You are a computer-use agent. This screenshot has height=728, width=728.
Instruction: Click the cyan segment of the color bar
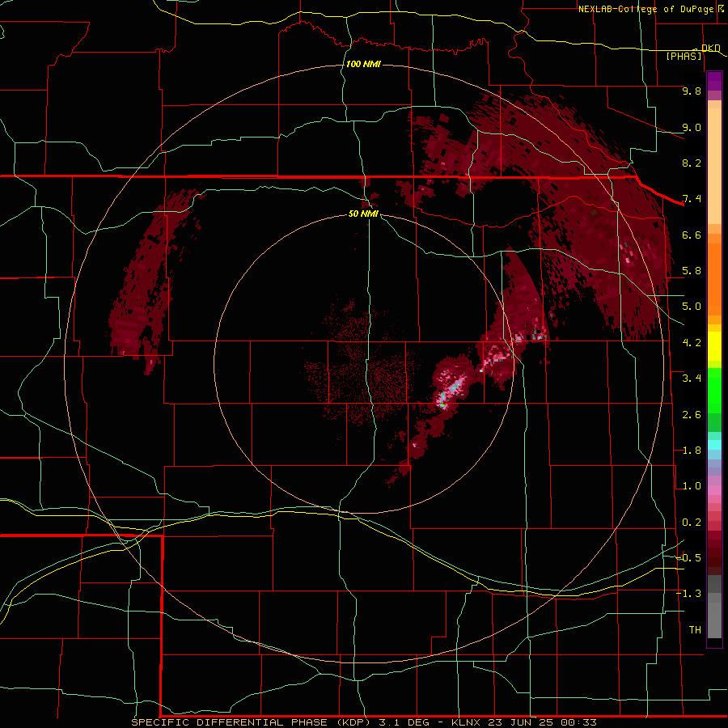[x=714, y=445]
